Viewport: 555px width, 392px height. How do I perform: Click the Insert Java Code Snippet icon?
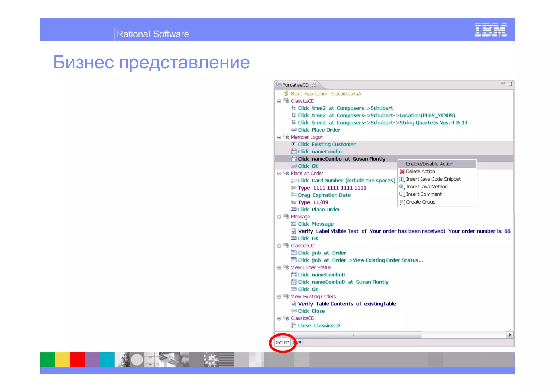(x=402, y=179)
